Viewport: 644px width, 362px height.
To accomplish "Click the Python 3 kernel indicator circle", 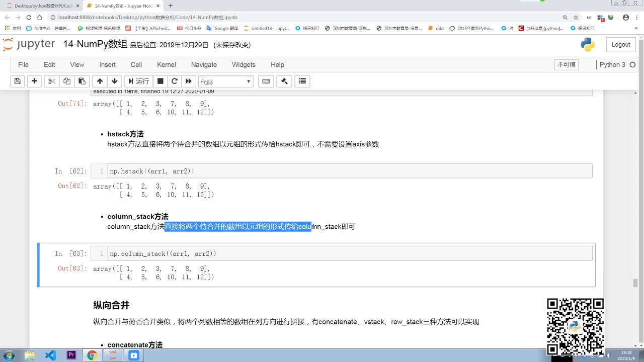I will click(633, 64).
